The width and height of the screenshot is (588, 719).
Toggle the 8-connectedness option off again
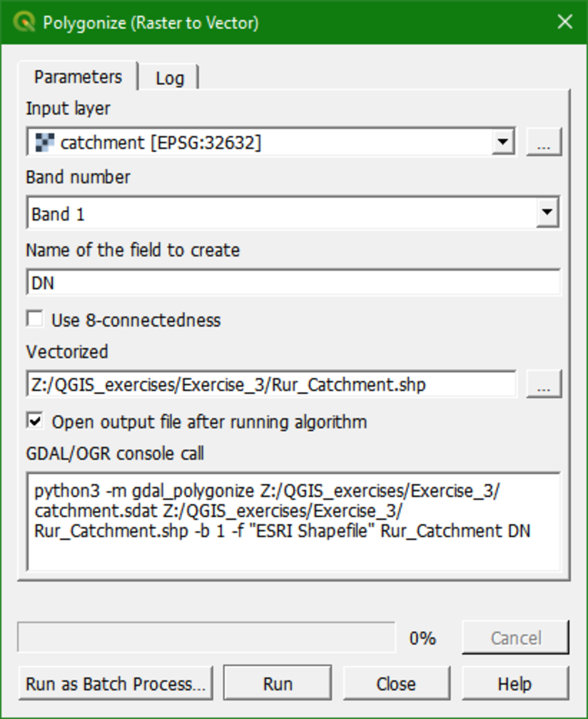click(x=34, y=320)
